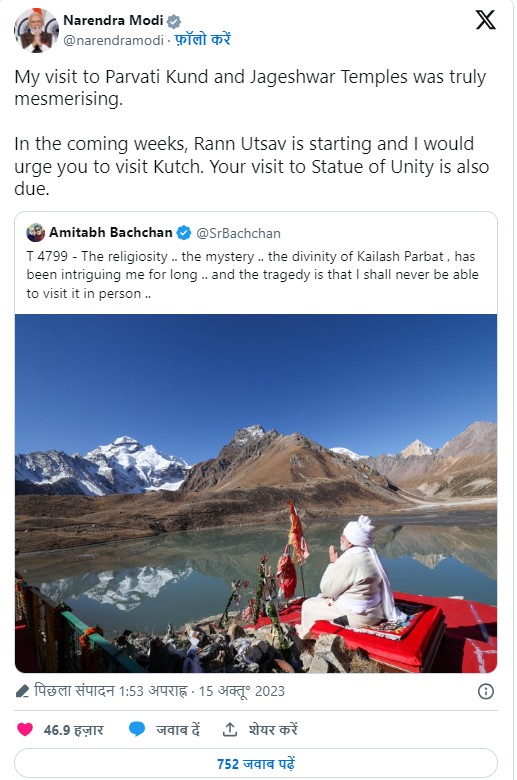Viewport: 517px width, 780px height.
Task: Click the जवाब दें reply label
Action: (178, 729)
